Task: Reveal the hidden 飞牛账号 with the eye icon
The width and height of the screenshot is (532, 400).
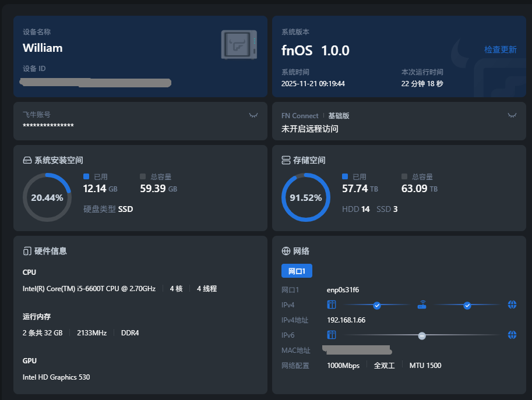Action: (253, 115)
